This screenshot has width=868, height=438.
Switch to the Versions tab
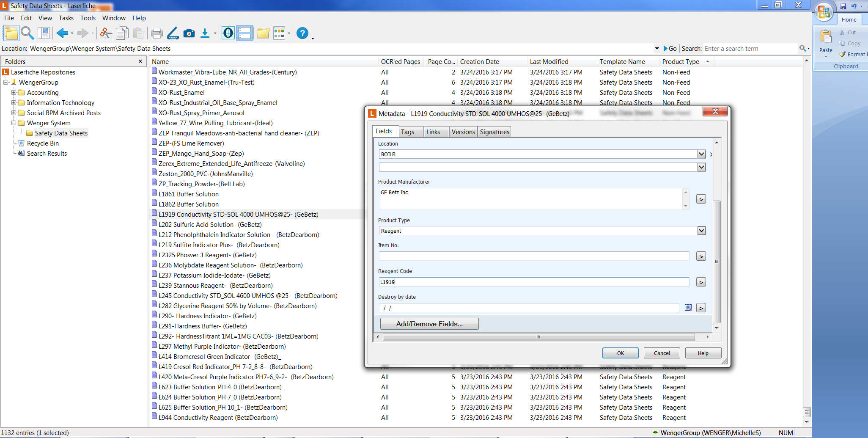[463, 132]
